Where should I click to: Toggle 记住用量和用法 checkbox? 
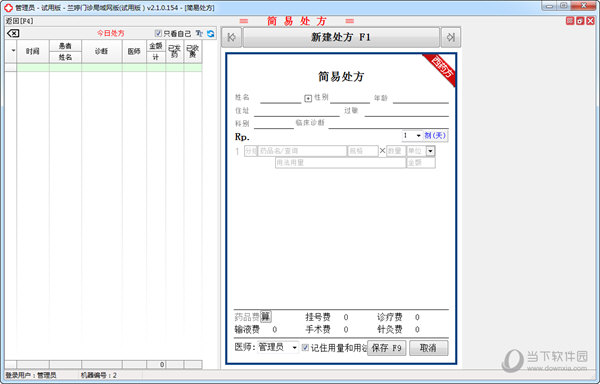[305, 347]
